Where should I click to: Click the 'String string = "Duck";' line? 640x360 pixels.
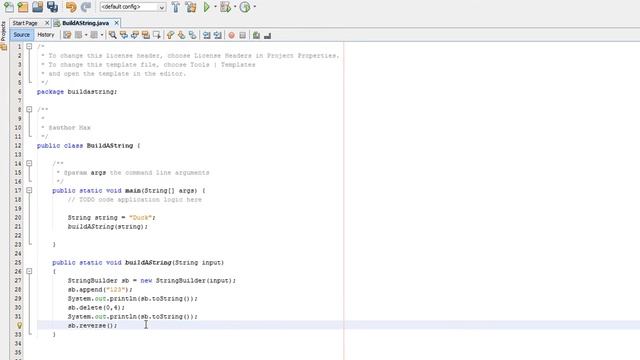tap(111, 218)
